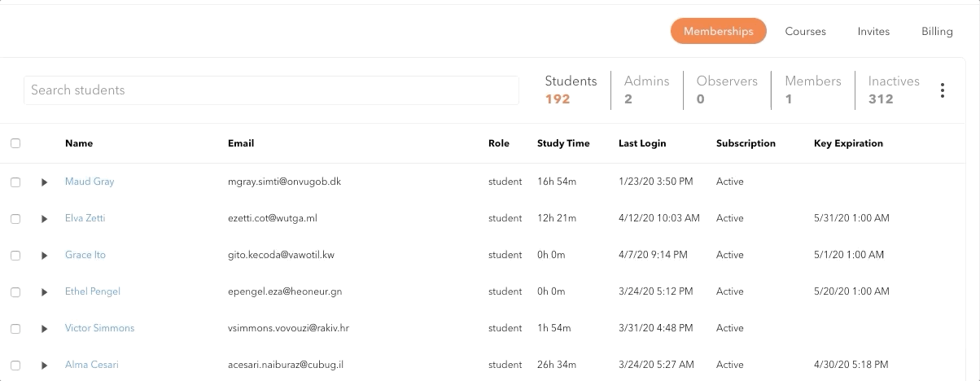Filter list by Admins
This screenshot has width=980, height=381.
(x=646, y=90)
